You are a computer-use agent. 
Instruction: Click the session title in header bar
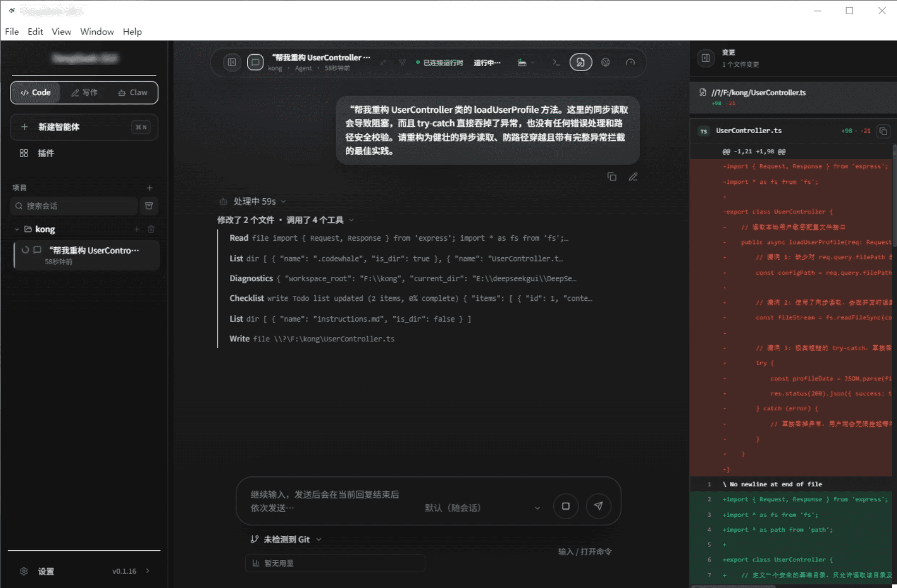pyautogui.click(x=321, y=57)
